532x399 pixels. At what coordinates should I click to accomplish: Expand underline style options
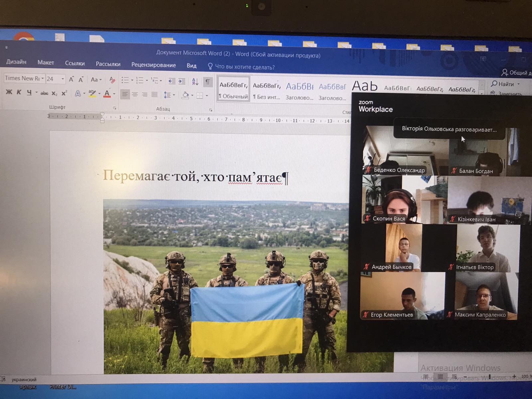(x=36, y=93)
